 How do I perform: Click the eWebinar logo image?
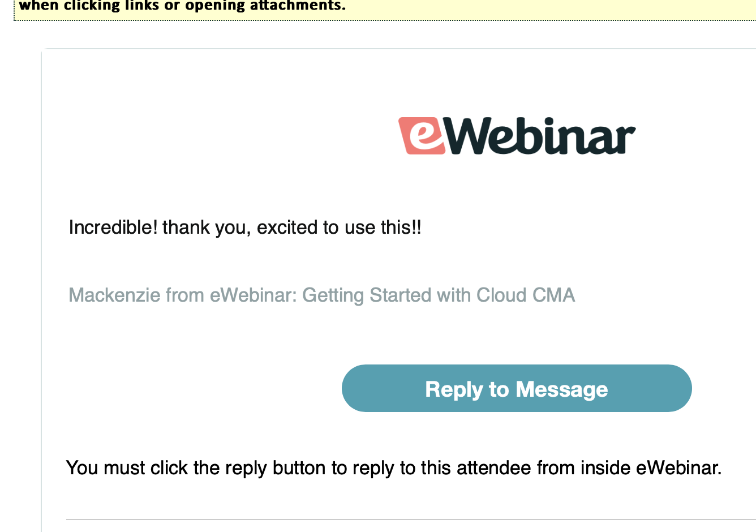tap(517, 136)
